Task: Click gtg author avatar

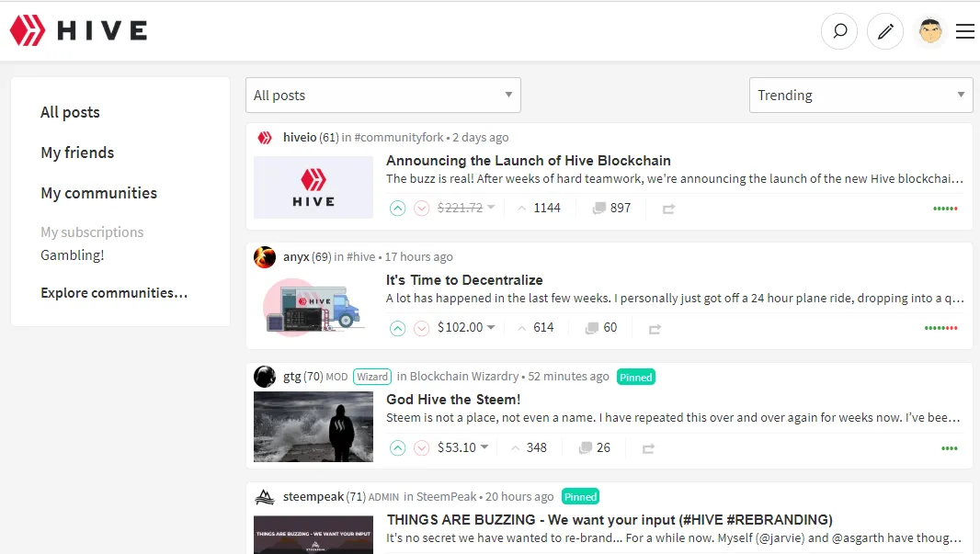Action: pyautogui.click(x=265, y=377)
